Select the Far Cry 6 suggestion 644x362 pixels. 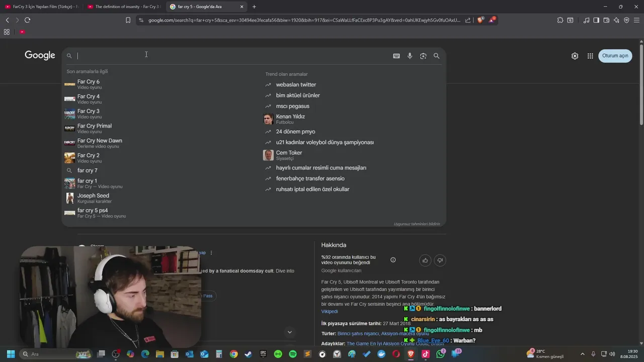162,84
